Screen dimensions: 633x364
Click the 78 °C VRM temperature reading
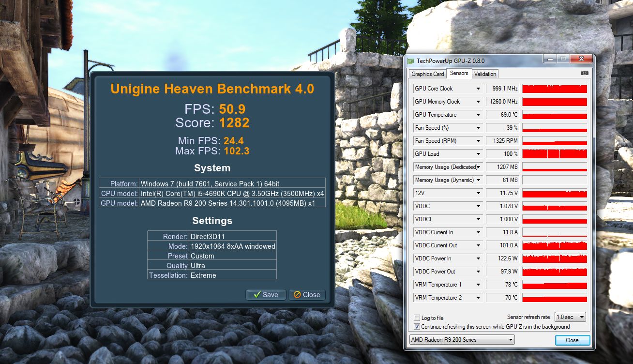502,285
